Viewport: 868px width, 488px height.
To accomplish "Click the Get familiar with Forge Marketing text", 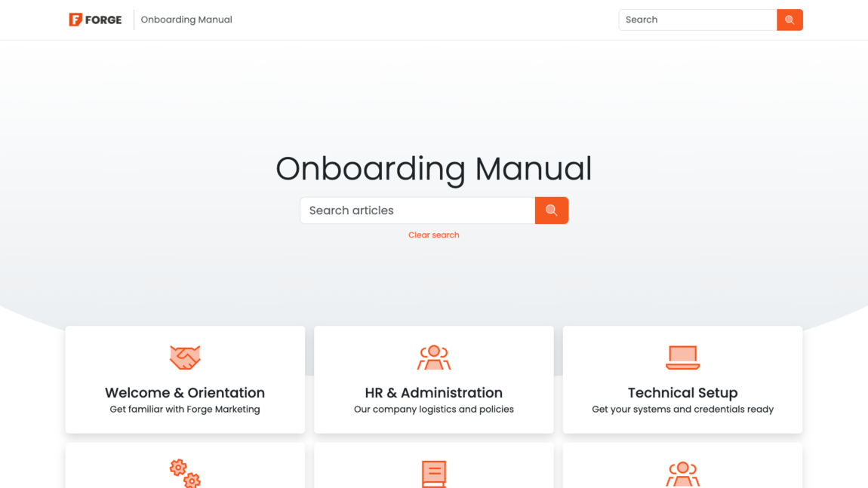I will click(185, 409).
